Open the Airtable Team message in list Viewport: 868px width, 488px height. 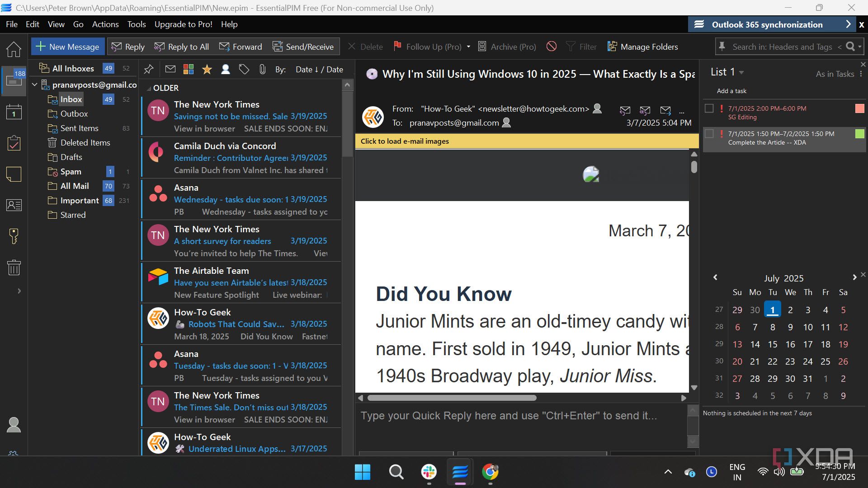(241, 282)
